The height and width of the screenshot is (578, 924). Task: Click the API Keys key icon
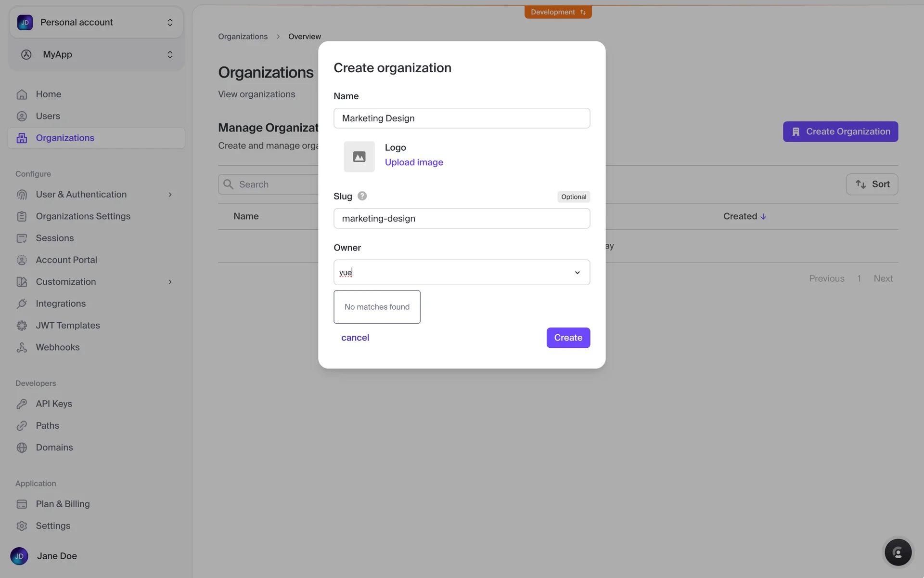tap(22, 404)
